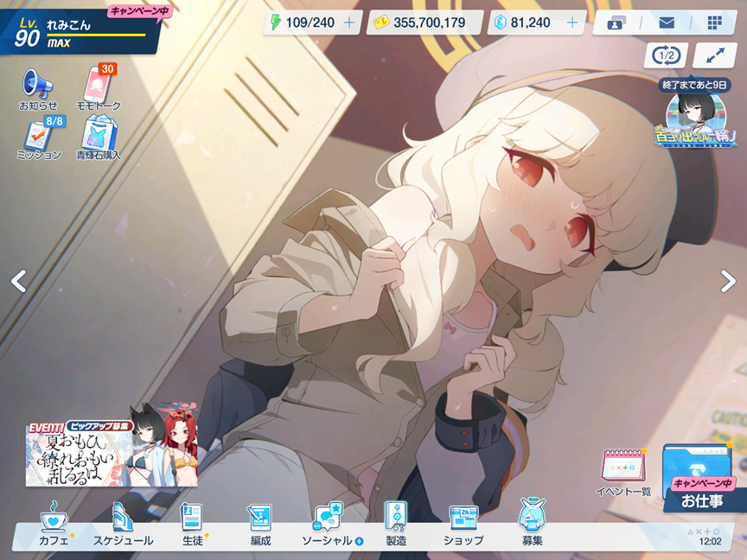Tap the blue pyroxene gem icon
The image size is (747, 560).
500,22
